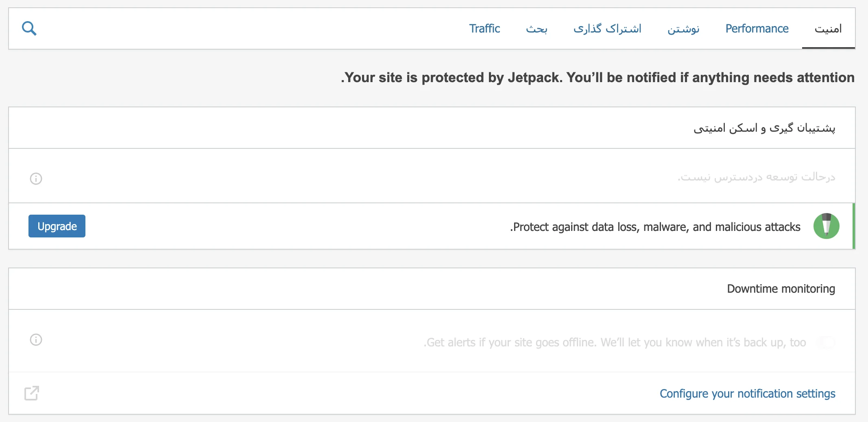868x422 pixels.
Task: Click the Your site is protected by Jetpack notice
Action: [x=598, y=77]
